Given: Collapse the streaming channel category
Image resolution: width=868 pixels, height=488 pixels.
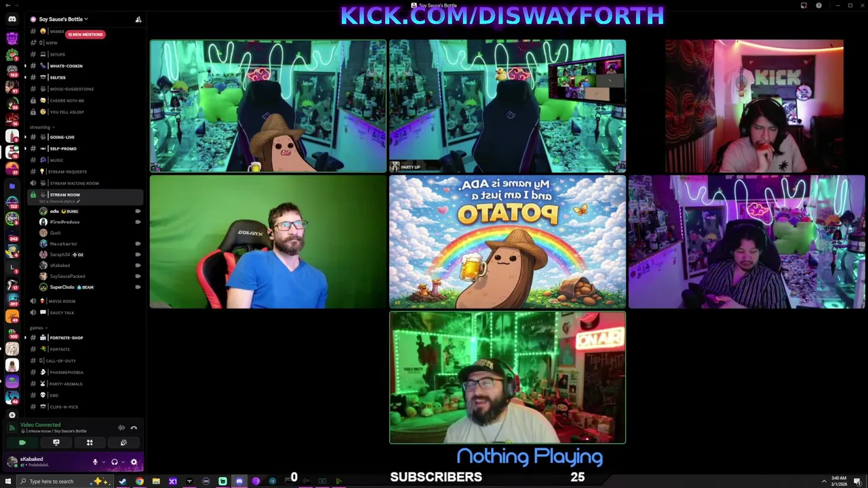Looking at the screenshot, I should (x=42, y=127).
